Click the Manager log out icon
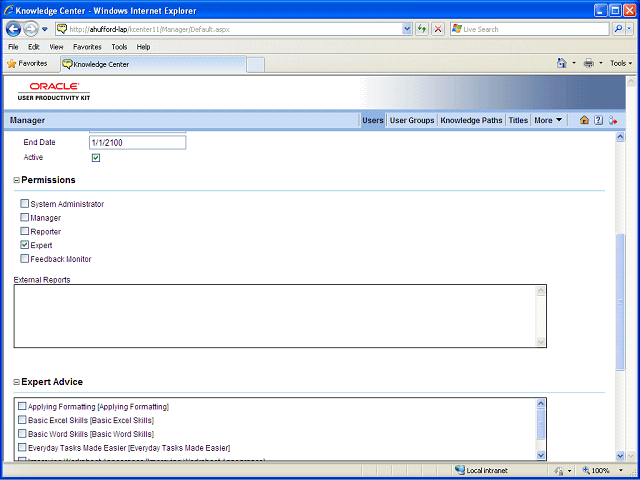 coord(613,120)
